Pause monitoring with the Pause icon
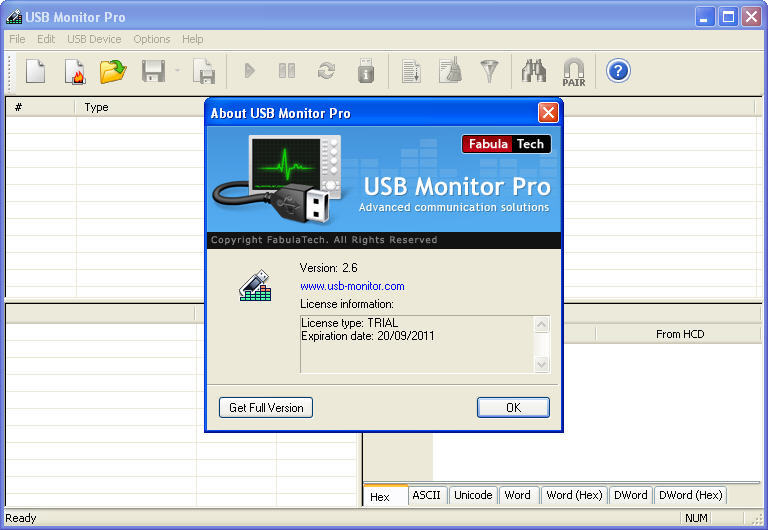This screenshot has width=768, height=530. click(x=287, y=71)
